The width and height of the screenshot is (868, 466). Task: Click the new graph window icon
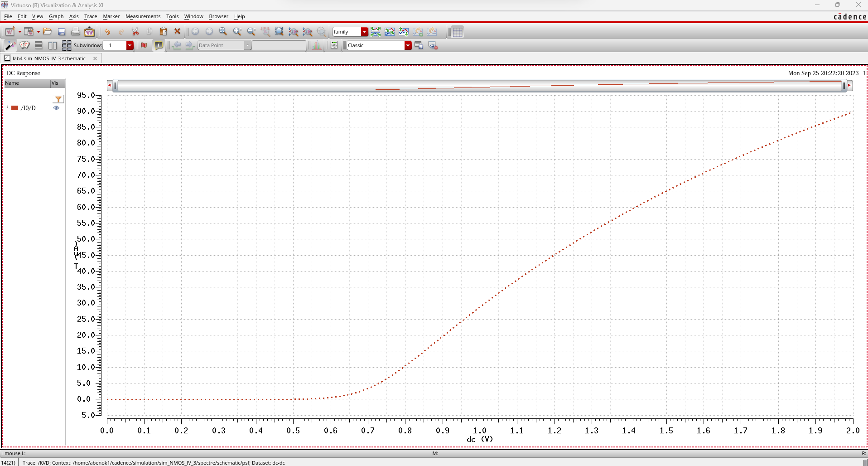pyautogui.click(x=10, y=32)
